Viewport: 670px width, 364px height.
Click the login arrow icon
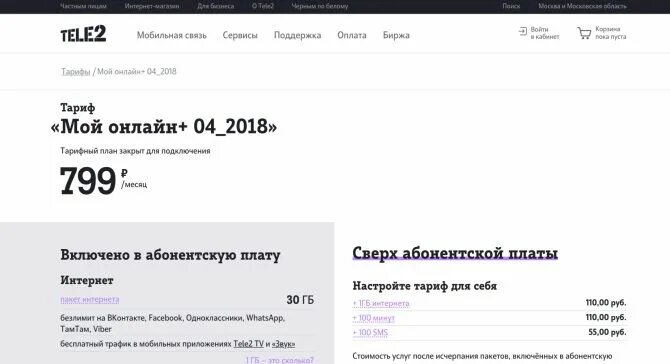click(x=523, y=31)
